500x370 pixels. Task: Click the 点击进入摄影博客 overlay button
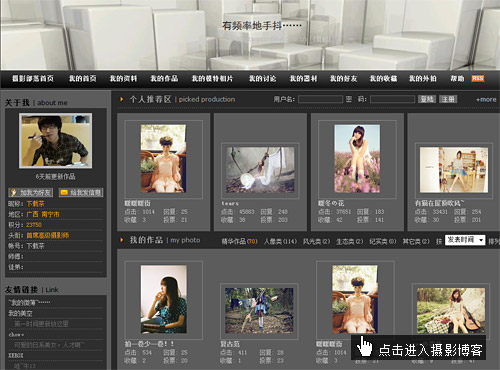(418, 348)
